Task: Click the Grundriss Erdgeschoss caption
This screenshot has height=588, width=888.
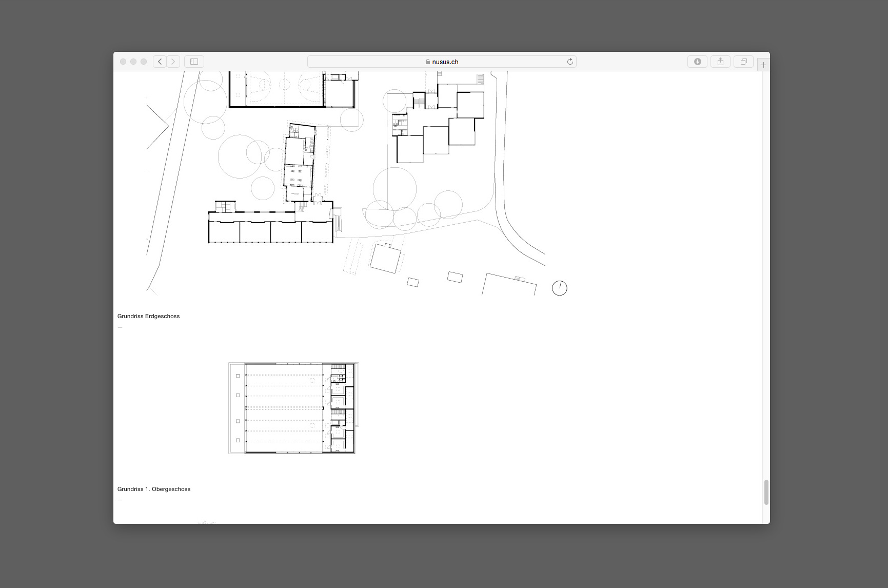Action: [x=148, y=316]
